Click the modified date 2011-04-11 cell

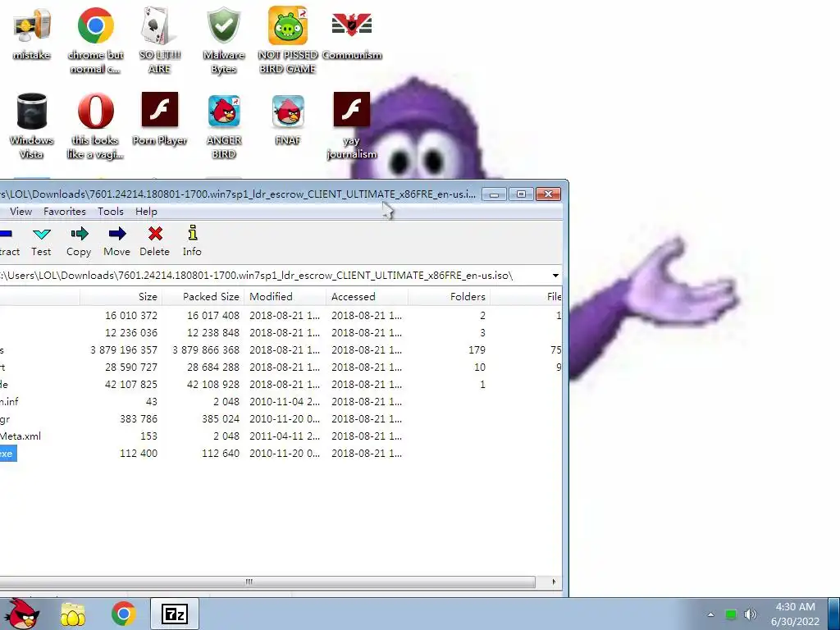(x=285, y=436)
